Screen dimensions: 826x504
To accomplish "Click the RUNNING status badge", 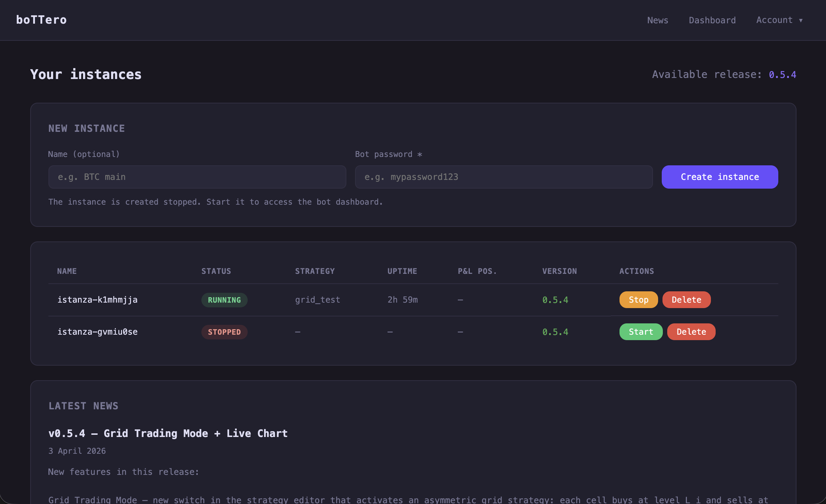I will [224, 300].
